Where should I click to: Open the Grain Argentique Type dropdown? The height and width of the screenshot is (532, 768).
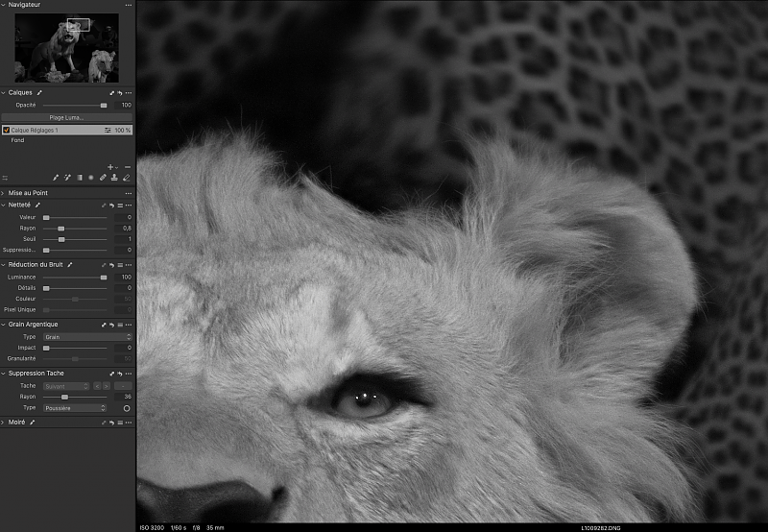click(x=87, y=337)
